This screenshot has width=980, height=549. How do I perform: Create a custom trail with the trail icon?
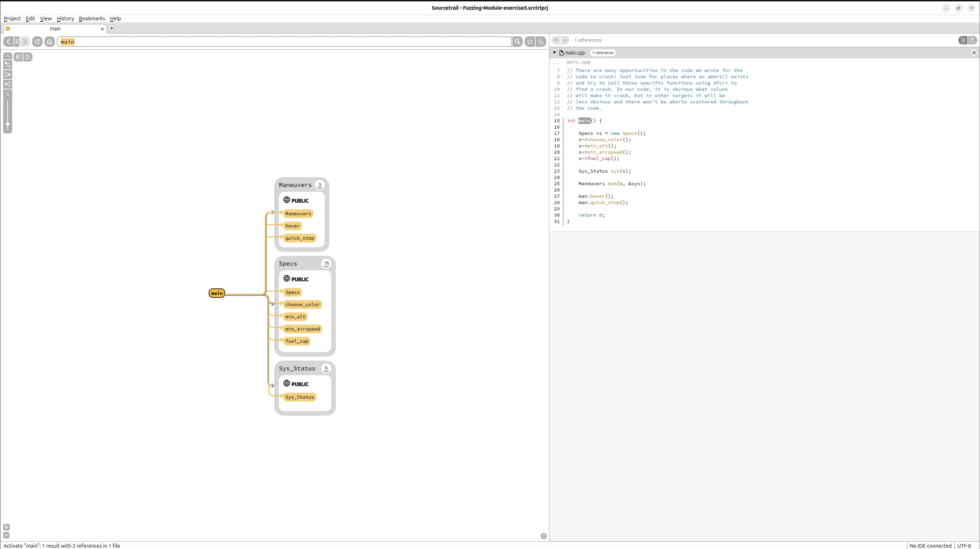[x=8, y=65]
